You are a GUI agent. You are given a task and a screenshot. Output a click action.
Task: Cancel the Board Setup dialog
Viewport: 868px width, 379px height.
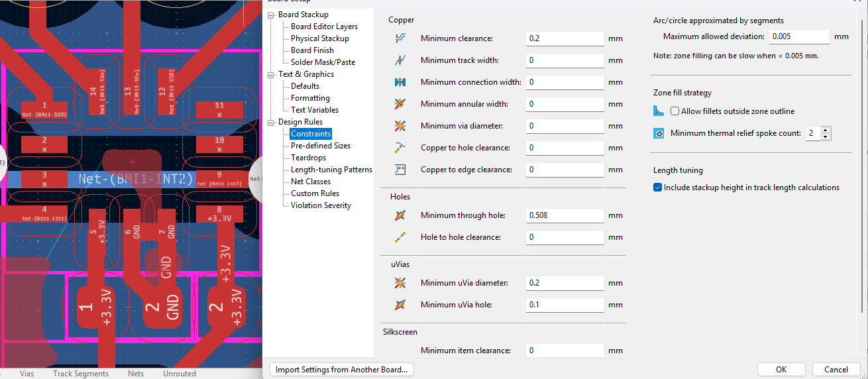tap(836, 370)
